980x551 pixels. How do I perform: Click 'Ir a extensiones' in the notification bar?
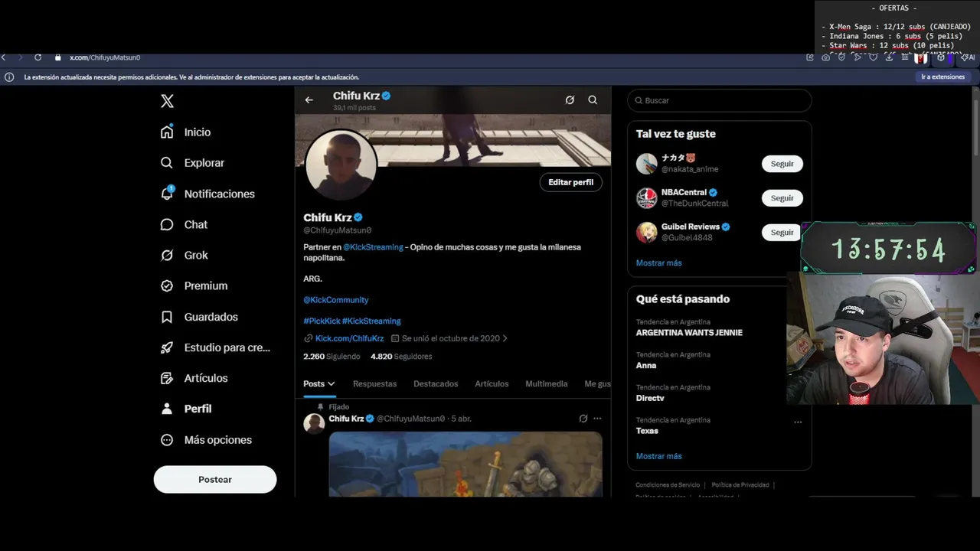click(942, 77)
